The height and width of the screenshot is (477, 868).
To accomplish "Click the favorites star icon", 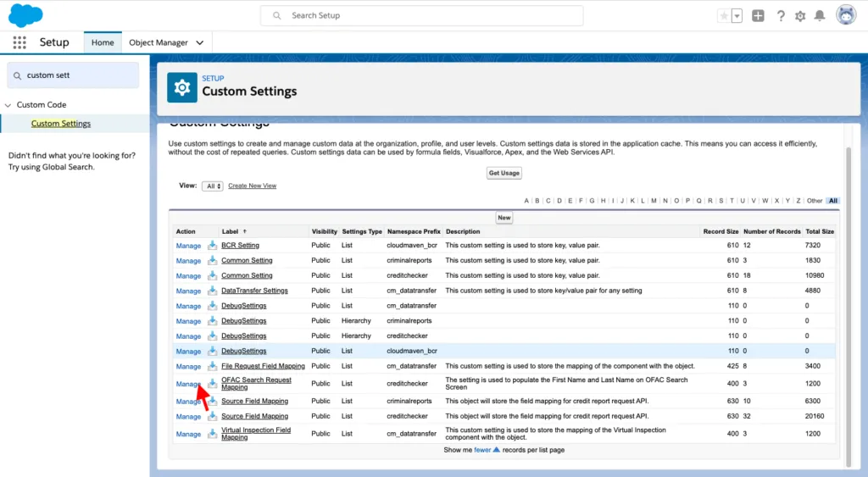I will (724, 16).
